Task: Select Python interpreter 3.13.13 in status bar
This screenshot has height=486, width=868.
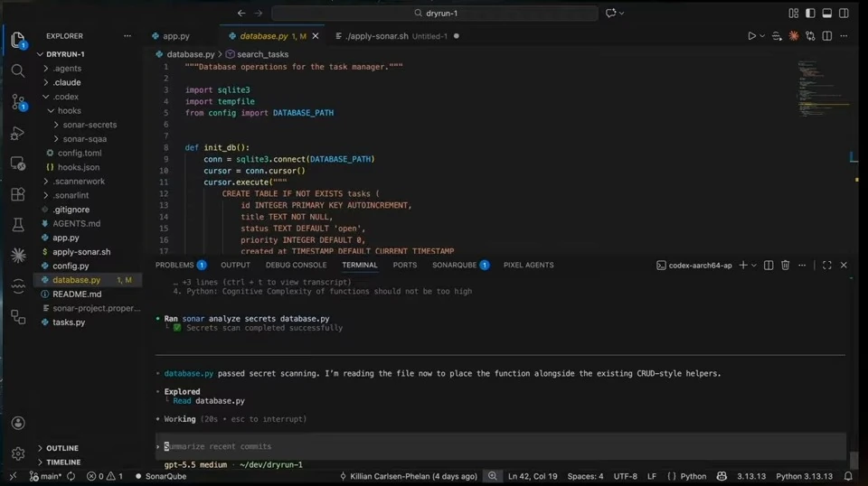Action: [x=804, y=476]
